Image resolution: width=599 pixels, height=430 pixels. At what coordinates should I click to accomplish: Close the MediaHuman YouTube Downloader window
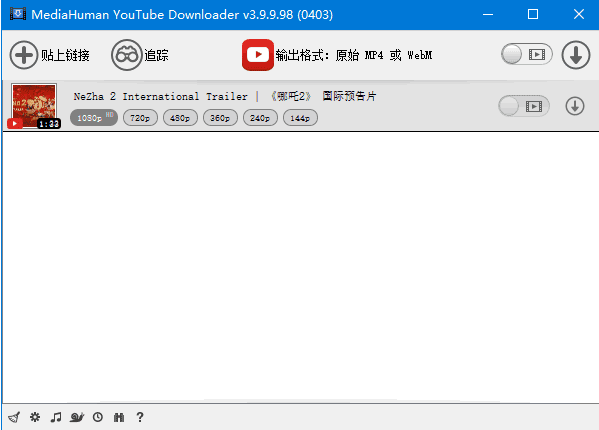click(579, 15)
